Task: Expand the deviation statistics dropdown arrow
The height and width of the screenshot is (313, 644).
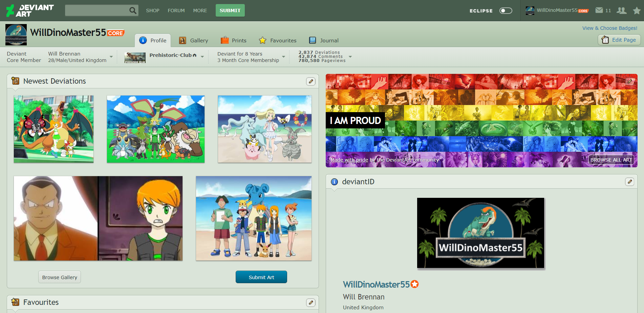Action: click(x=350, y=57)
